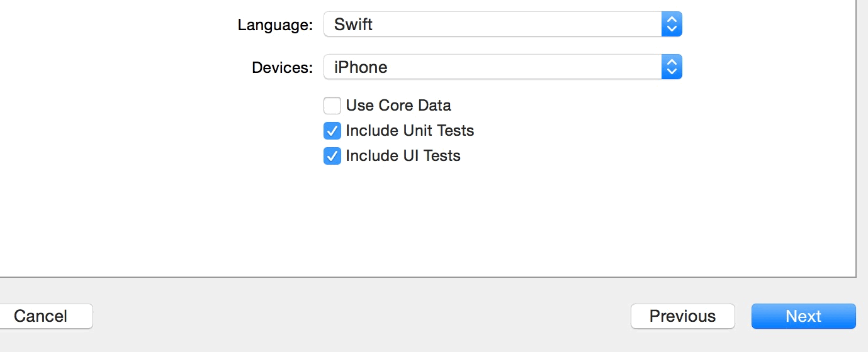Enable the Use Core Data checkbox
868x352 pixels.
(332, 106)
